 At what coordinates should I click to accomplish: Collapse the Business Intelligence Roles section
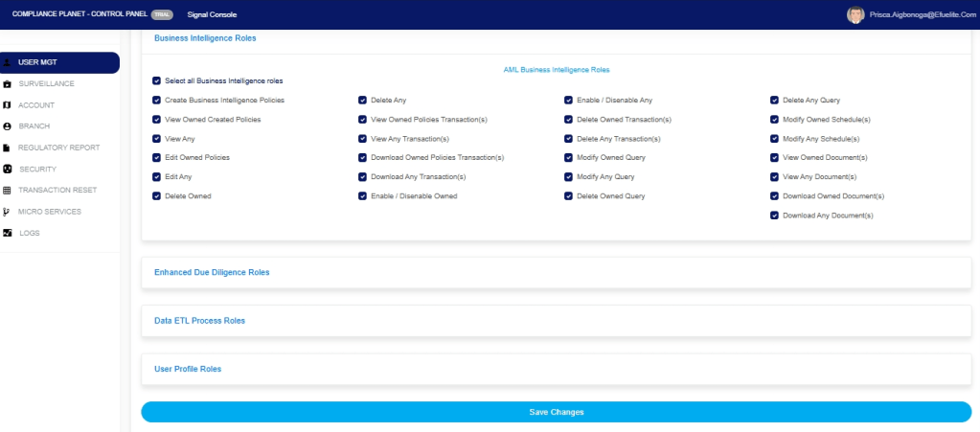(205, 38)
